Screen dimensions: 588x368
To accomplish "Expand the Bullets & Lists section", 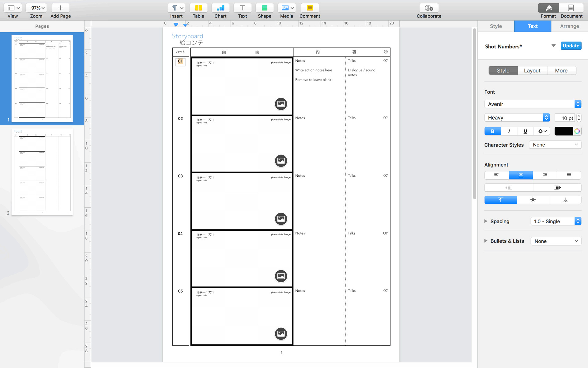I will (x=485, y=241).
